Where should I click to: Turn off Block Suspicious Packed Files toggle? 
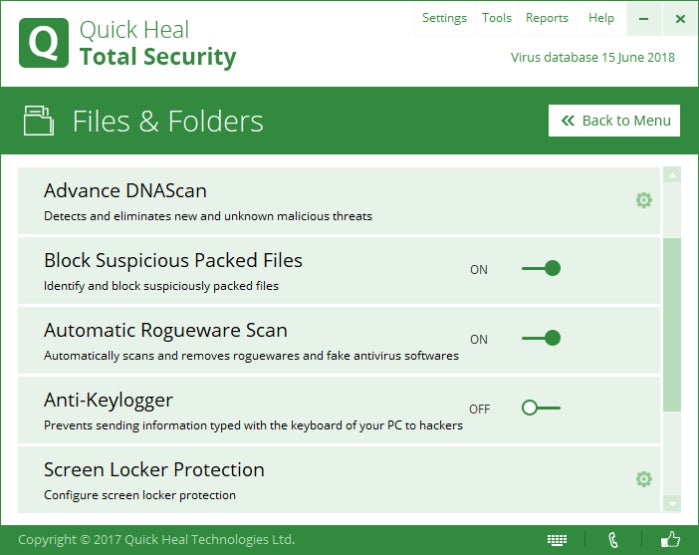pyautogui.click(x=541, y=268)
